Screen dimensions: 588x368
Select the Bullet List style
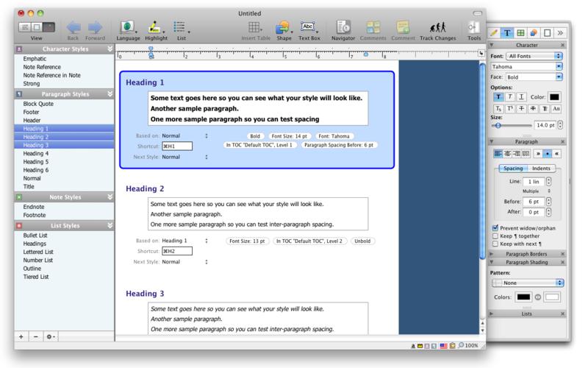point(35,236)
